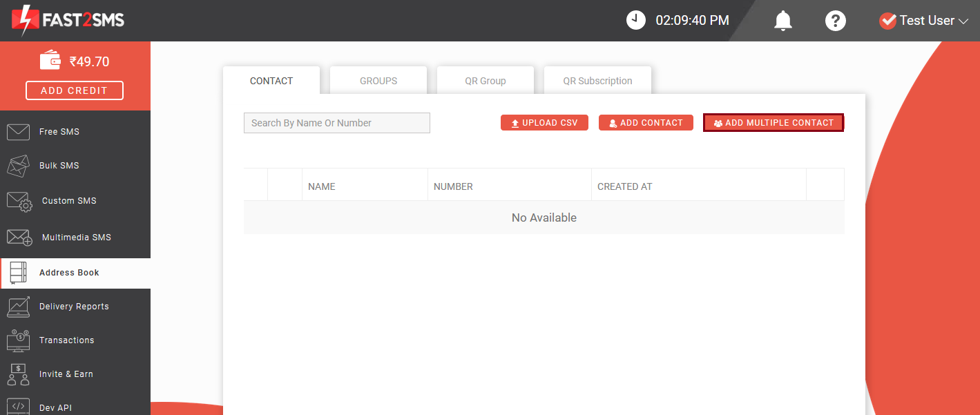The width and height of the screenshot is (980, 415).
Task: Click the Custom SMS gear-envelope icon
Action: tap(19, 201)
